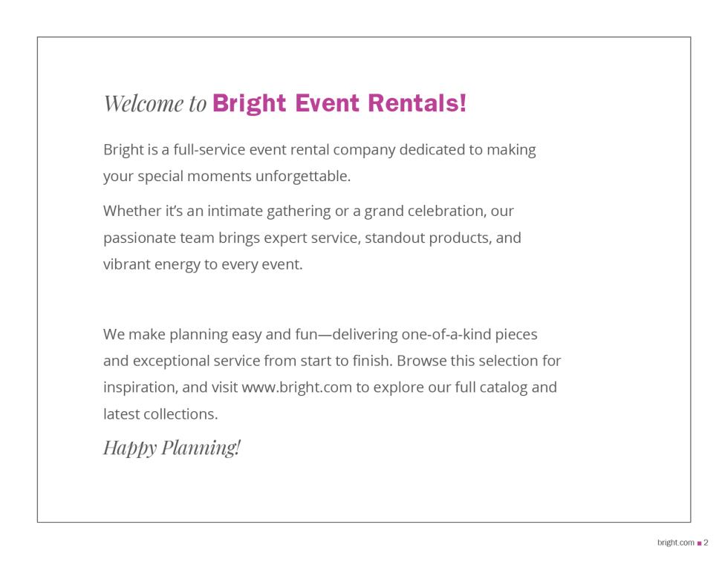Screen dimensions: 728x562
Task: Click the phrase 'one-of-a-kind pieces'
Action: click(469, 335)
